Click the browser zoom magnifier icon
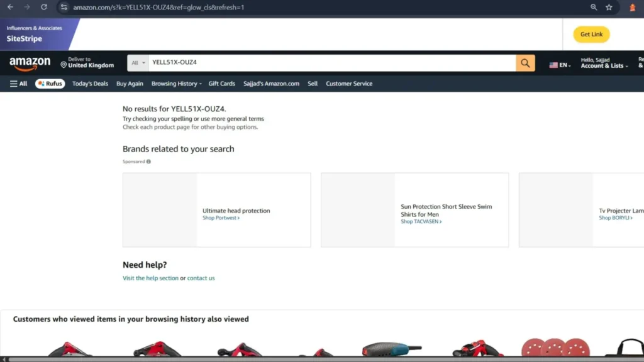The width and height of the screenshot is (644, 362). click(594, 7)
